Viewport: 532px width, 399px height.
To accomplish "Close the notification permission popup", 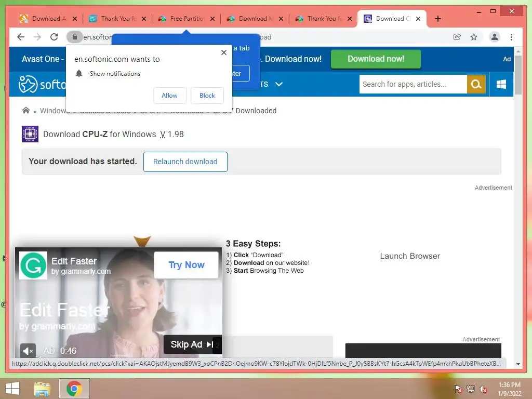I will pos(223,52).
